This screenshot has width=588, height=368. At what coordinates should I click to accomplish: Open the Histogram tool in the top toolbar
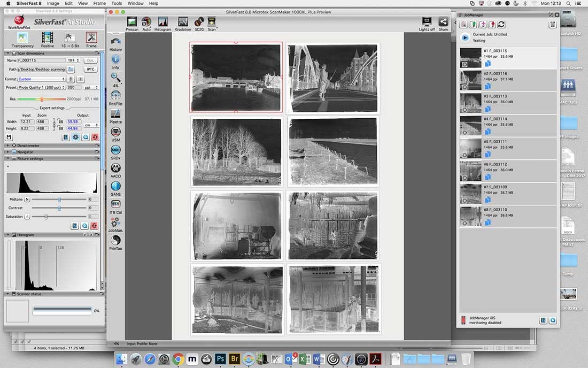pyautogui.click(x=163, y=24)
